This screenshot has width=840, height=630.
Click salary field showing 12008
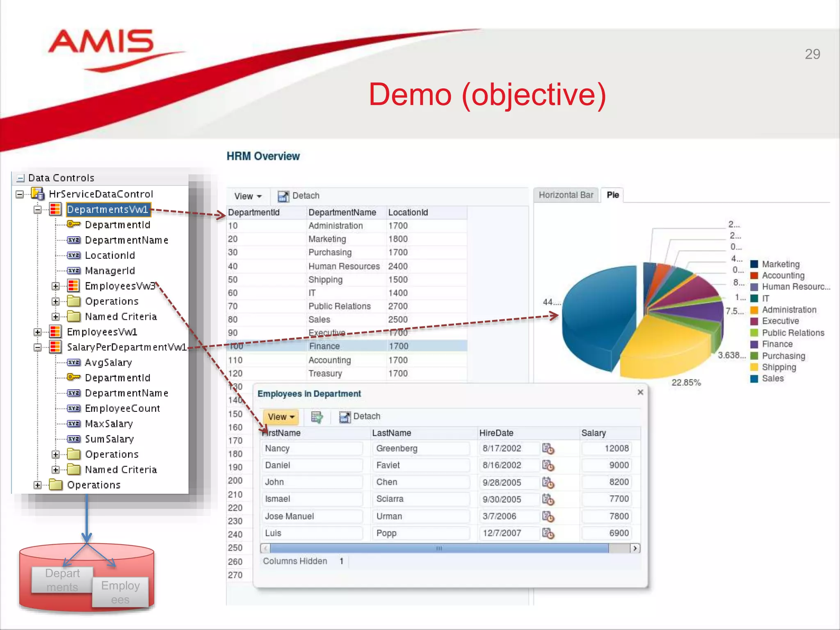(607, 449)
